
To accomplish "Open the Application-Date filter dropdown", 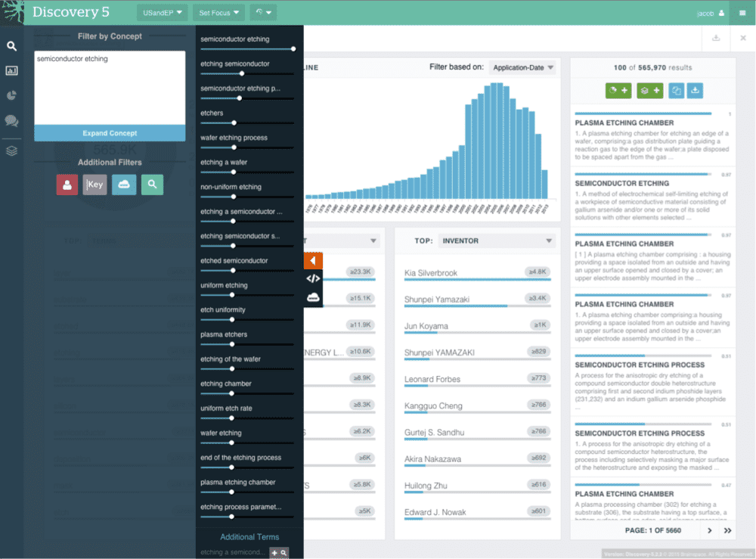I will point(522,68).
